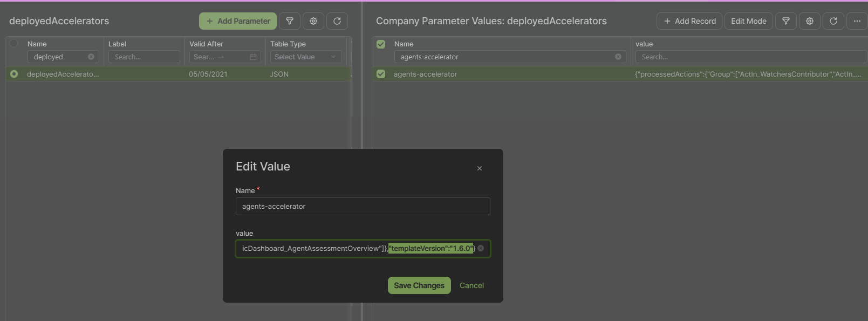Toggle select-all radio in parameters table header
868x321 pixels.
14,44
